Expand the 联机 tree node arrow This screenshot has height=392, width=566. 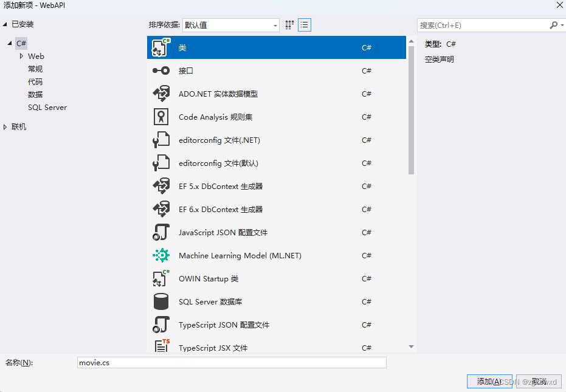[x=5, y=127]
